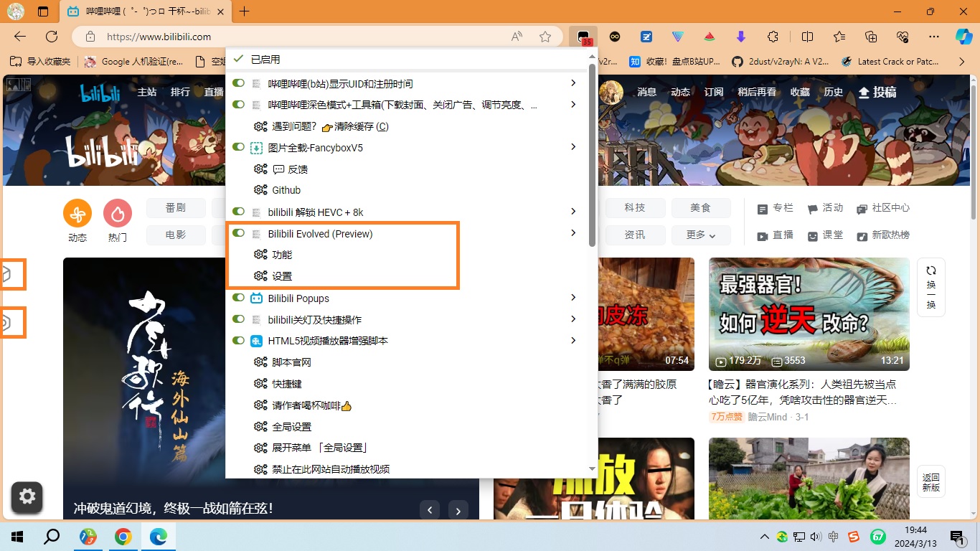980x551 pixels.
Task: Expand the Bilibili Evolved (Preview) submenu arrow
Action: (x=573, y=233)
